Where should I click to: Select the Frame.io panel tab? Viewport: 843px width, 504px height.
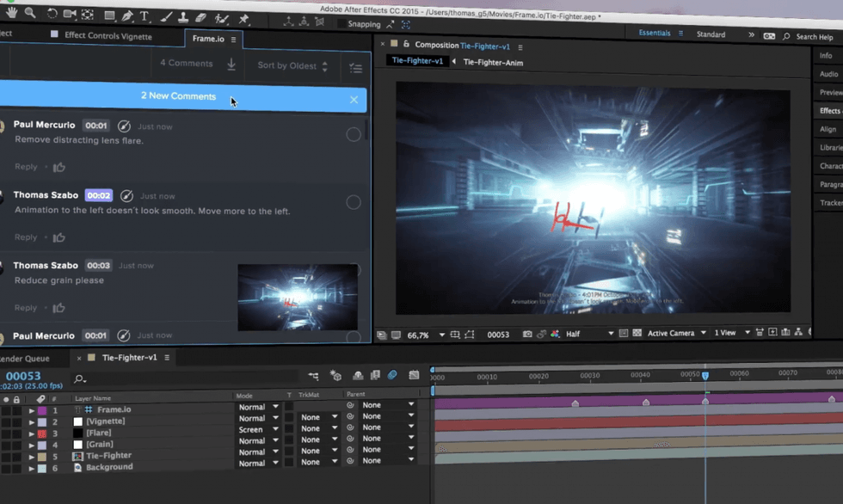click(x=214, y=39)
